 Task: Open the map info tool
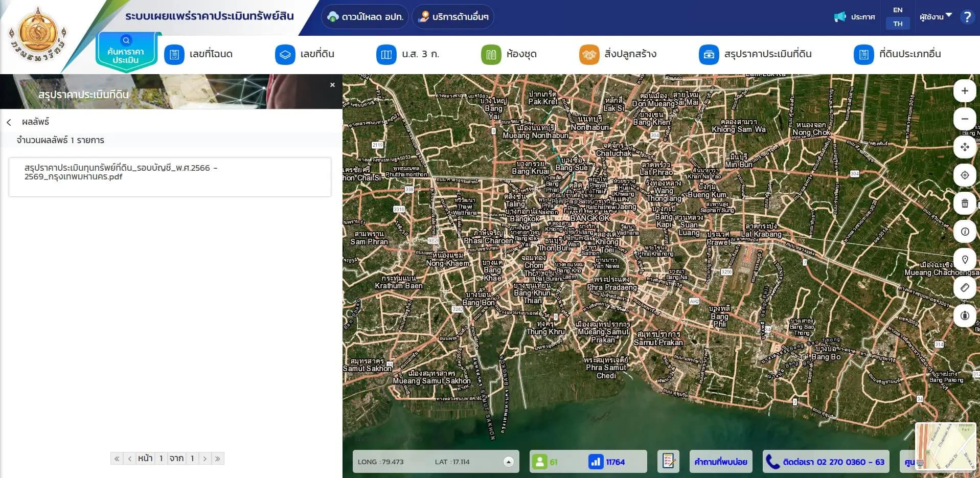pyautogui.click(x=964, y=232)
